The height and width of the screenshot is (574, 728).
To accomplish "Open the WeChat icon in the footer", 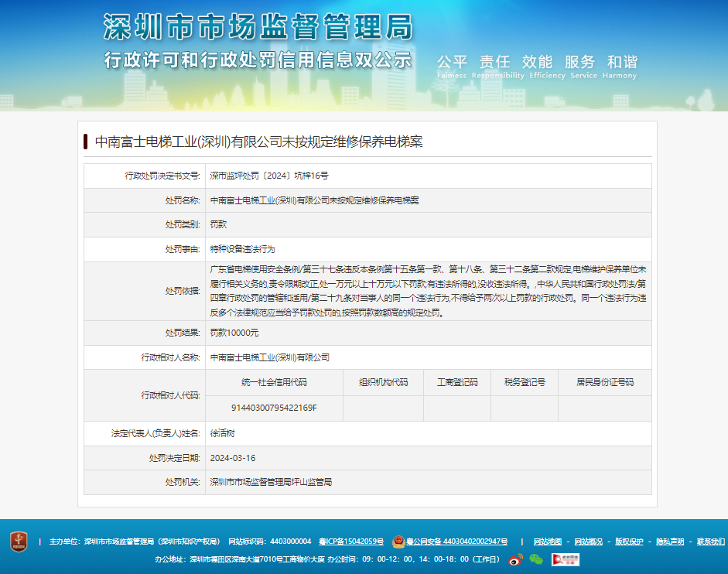I will click(536, 559).
